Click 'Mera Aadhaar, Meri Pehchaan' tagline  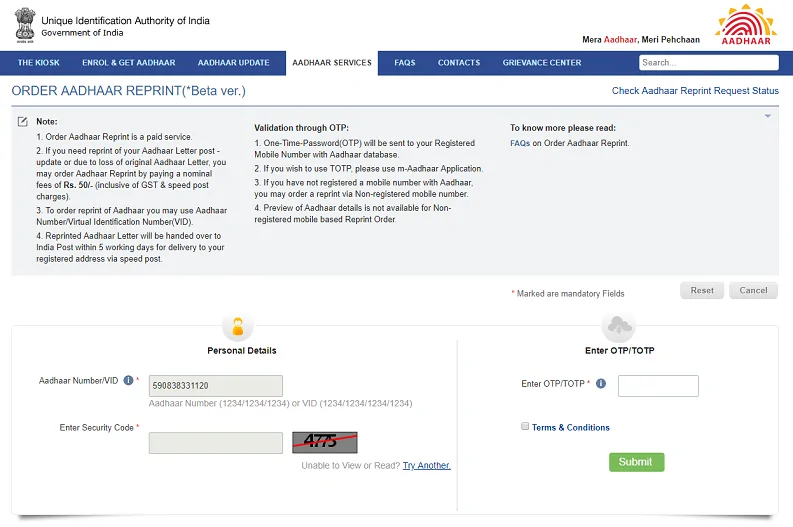tap(641, 39)
